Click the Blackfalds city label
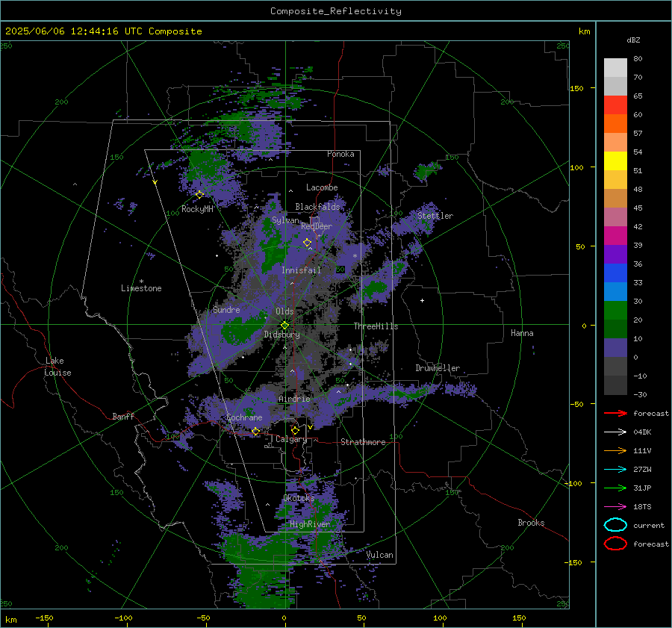Viewport: 672px width, 628px height. pyautogui.click(x=317, y=207)
